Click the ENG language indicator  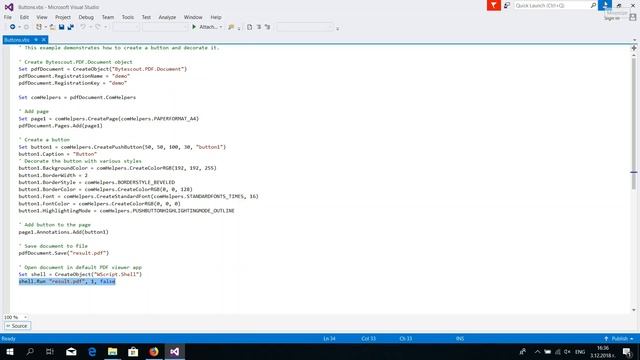(580, 352)
